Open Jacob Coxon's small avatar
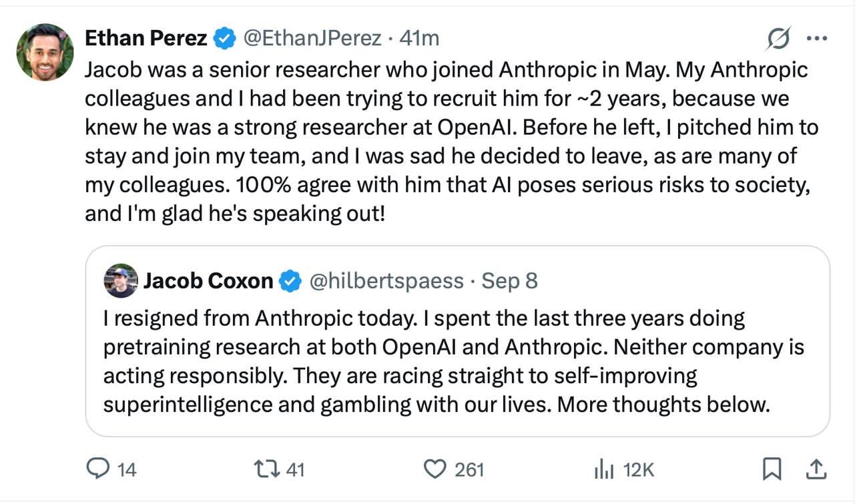This screenshot has height=504, width=857. pyautogui.click(x=121, y=281)
